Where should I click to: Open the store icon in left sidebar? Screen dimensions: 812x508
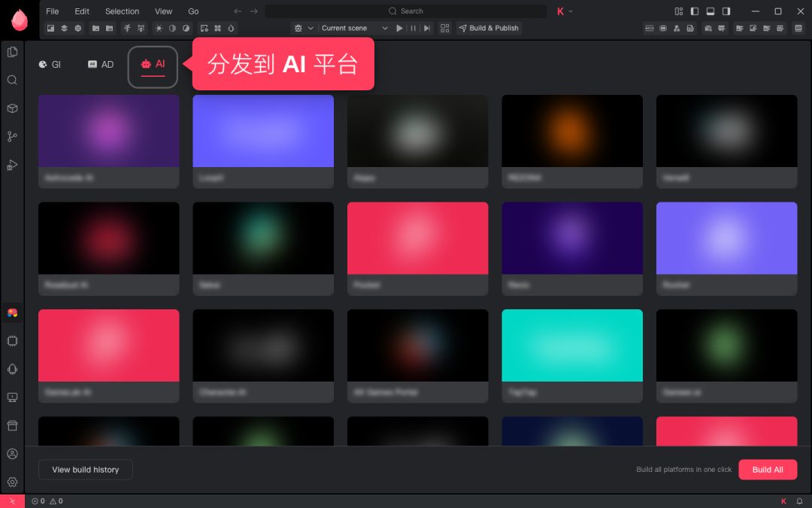[13, 425]
